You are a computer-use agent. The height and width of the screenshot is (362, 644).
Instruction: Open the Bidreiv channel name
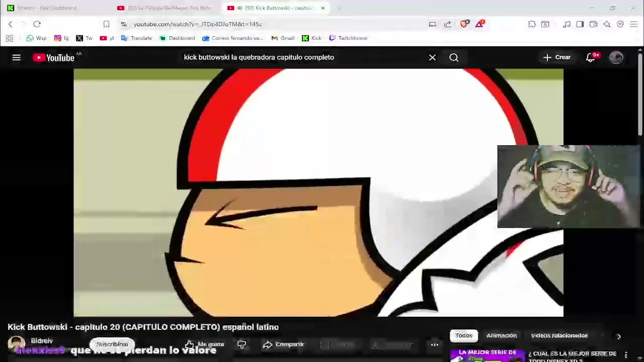click(x=42, y=341)
